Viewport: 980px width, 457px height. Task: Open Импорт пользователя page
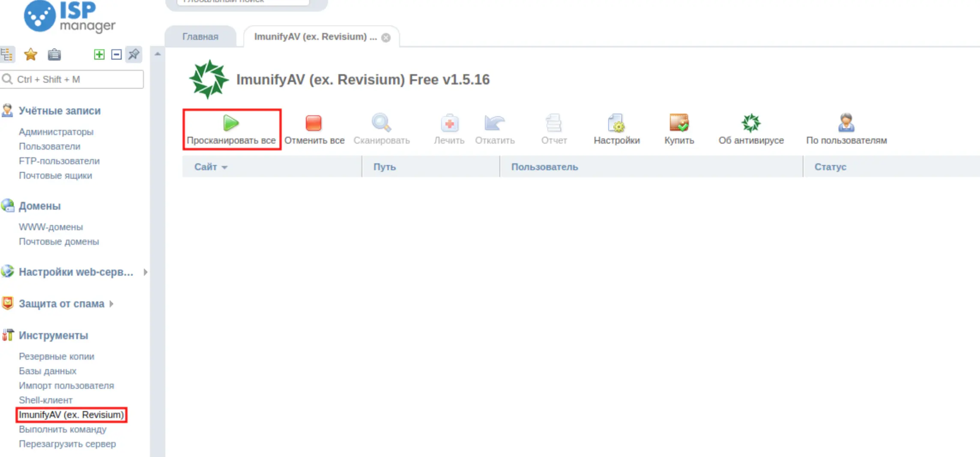click(66, 386)
